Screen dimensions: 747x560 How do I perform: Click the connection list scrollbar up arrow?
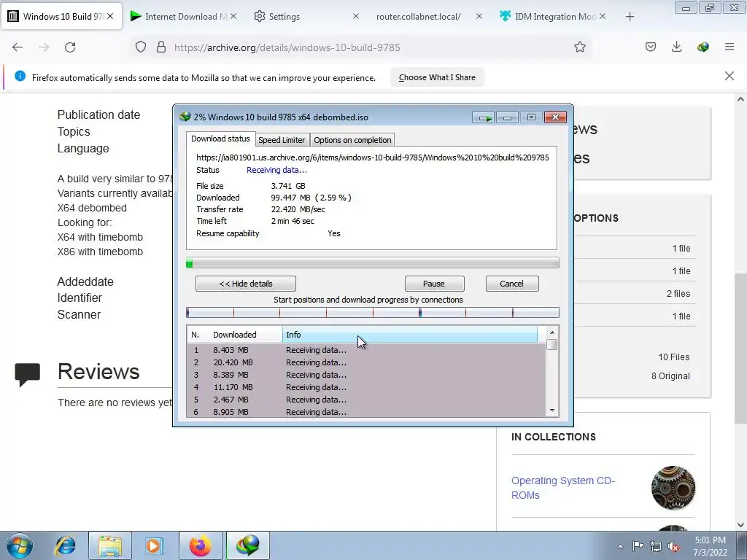[x=552, y=332]
